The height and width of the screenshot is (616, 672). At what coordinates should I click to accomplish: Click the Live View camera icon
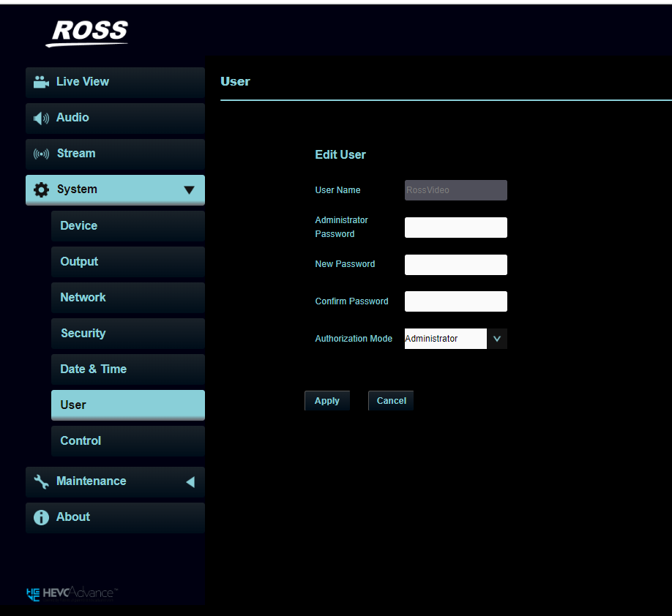click(x=41, y=82)
